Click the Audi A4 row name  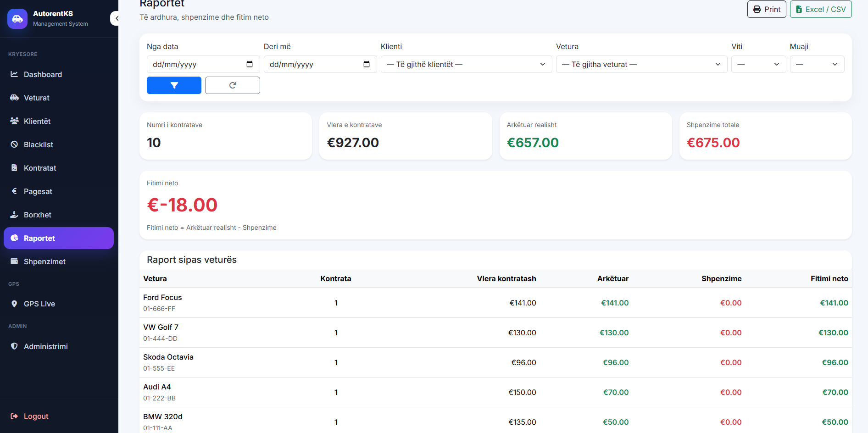157,387
